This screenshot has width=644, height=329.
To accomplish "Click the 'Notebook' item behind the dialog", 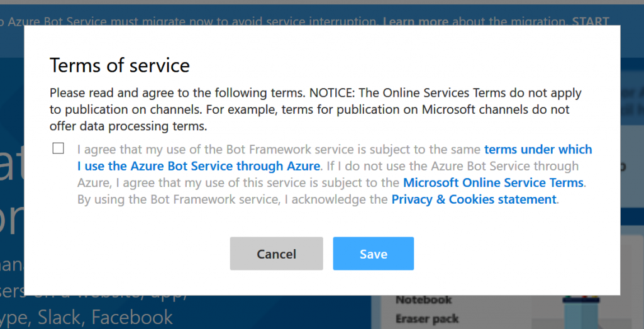I will coord(423,300).
